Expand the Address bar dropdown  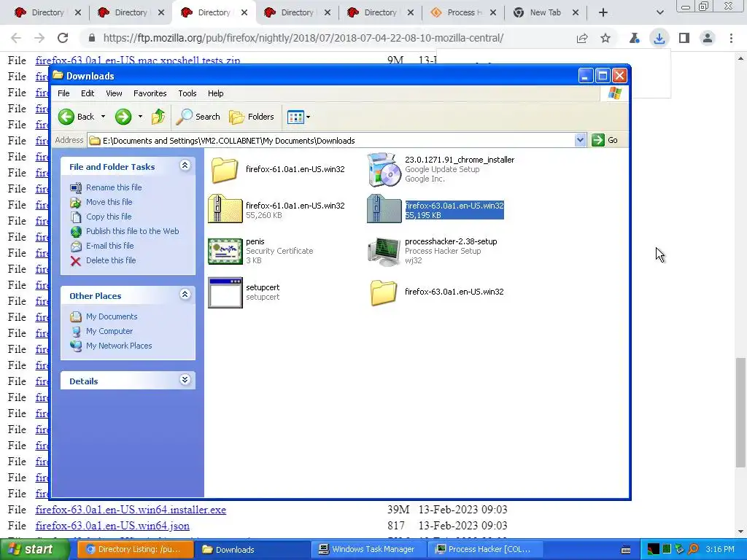pyautogui.click(x=580, y=140)
